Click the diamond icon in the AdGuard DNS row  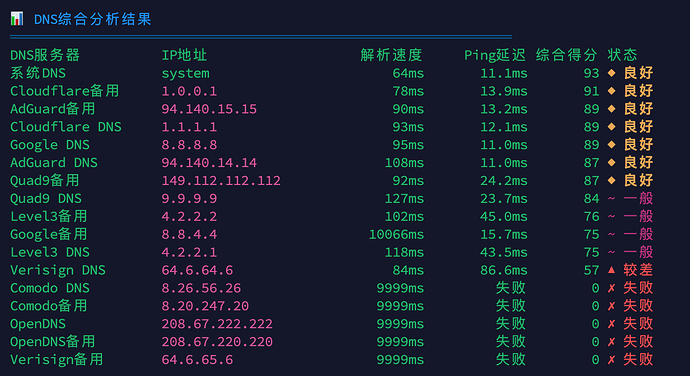point(611,162)
